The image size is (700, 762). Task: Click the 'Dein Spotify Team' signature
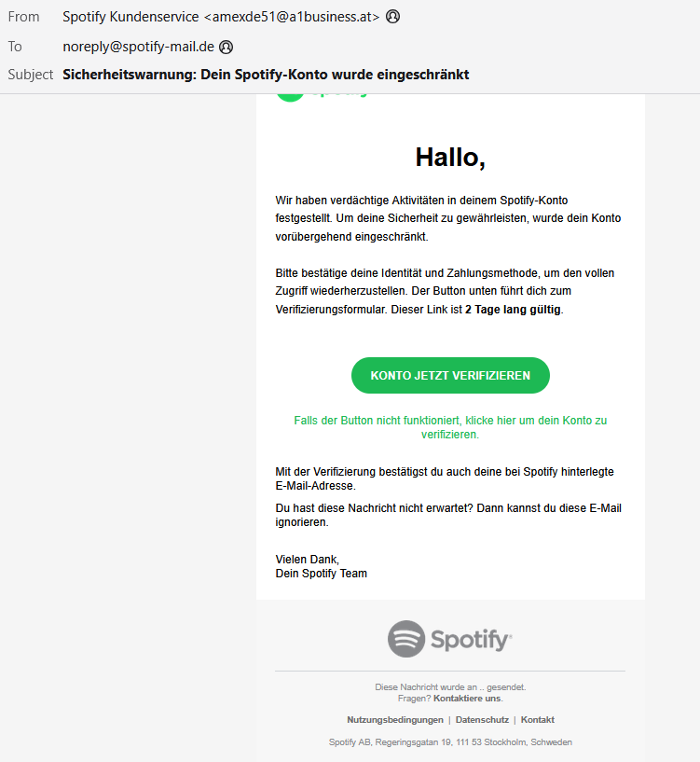pos(322,574)
